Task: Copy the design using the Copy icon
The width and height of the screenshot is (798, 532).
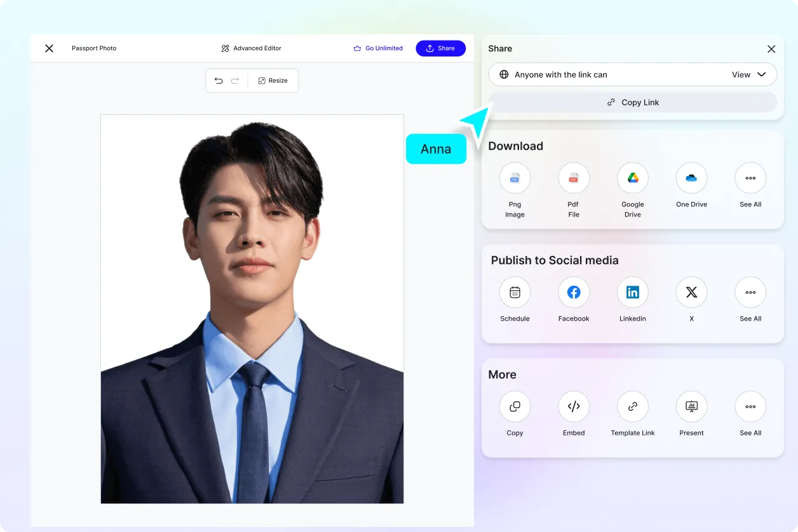Action: pos(515,406)
